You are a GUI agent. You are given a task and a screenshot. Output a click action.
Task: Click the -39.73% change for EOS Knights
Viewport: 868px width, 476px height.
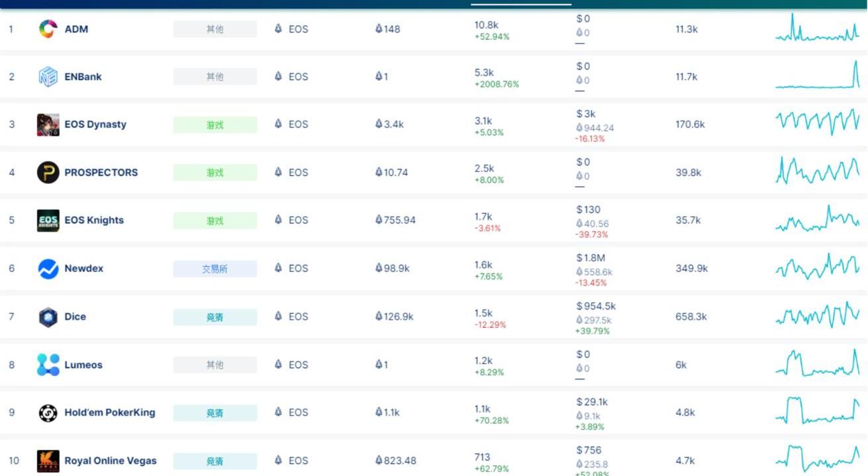click(591, 234)
